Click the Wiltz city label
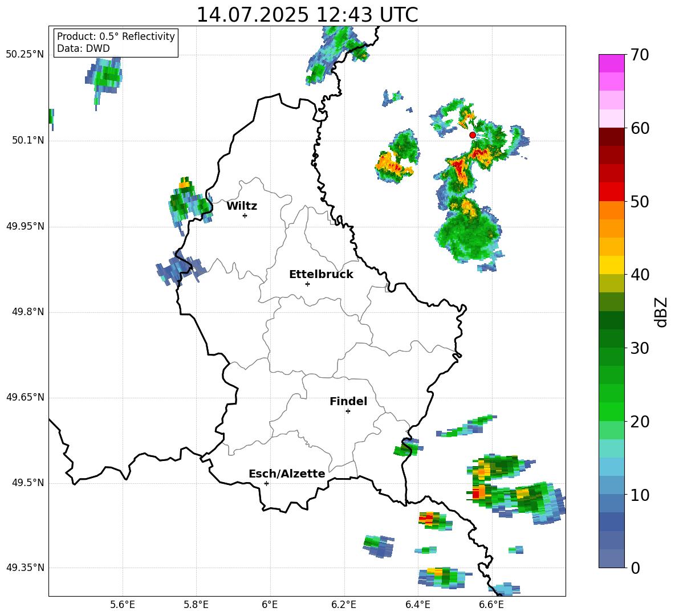The width and height of the screenshot is (675, 616). pyautogui.click(x=242, y=206)
